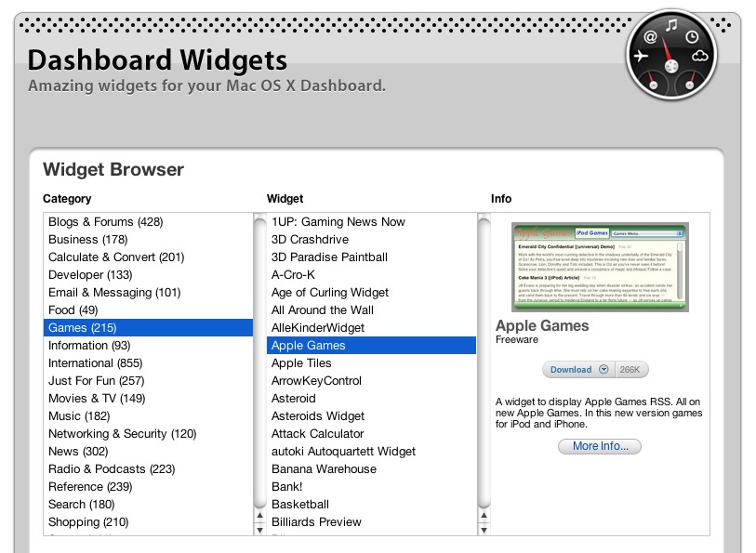Image resolution: width=756 pixels, height=553 pixels.
Task: Select the 1UP: Gaming News Now widget
Action: click(x=371, y=222)
